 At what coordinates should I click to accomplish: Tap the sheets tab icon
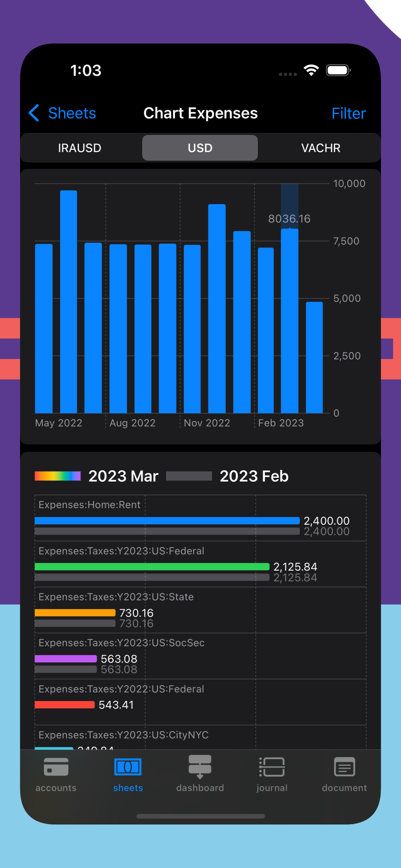[128, 767]
